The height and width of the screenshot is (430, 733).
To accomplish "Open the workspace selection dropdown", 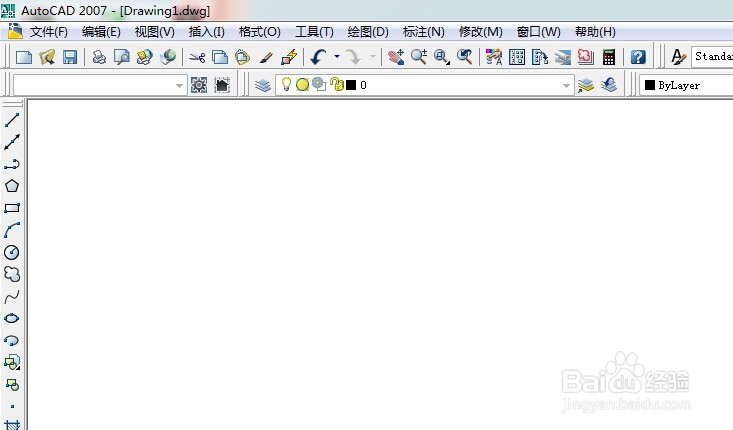I will coord(100,85).
